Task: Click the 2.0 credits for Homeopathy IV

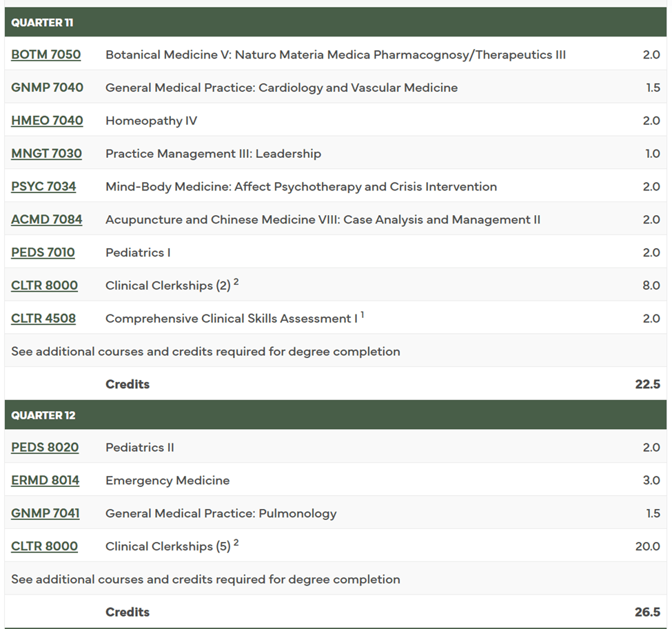Action: [651, 121]
